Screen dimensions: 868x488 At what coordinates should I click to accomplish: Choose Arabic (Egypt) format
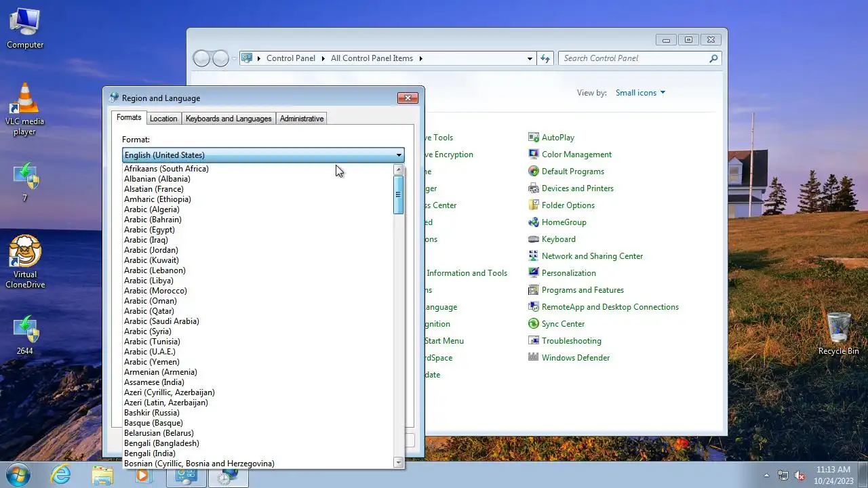(258, 230)
